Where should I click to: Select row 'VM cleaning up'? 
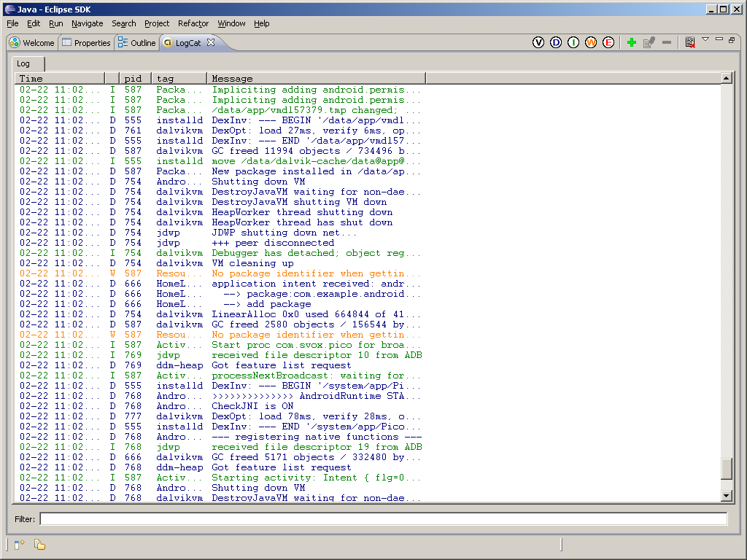click(367, 263)
